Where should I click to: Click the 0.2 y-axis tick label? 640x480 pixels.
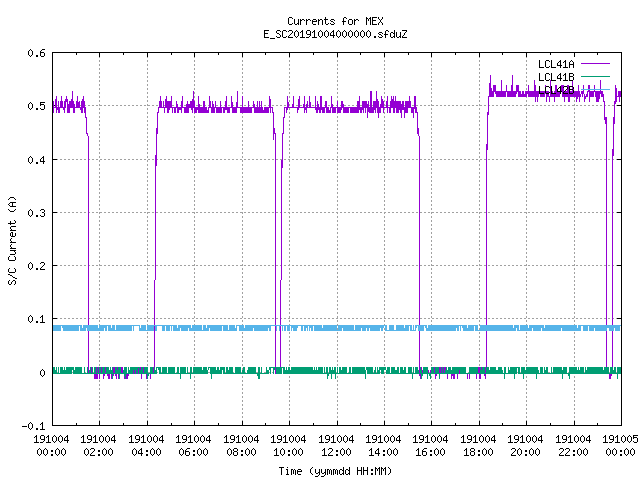click(x=36, y=266)
